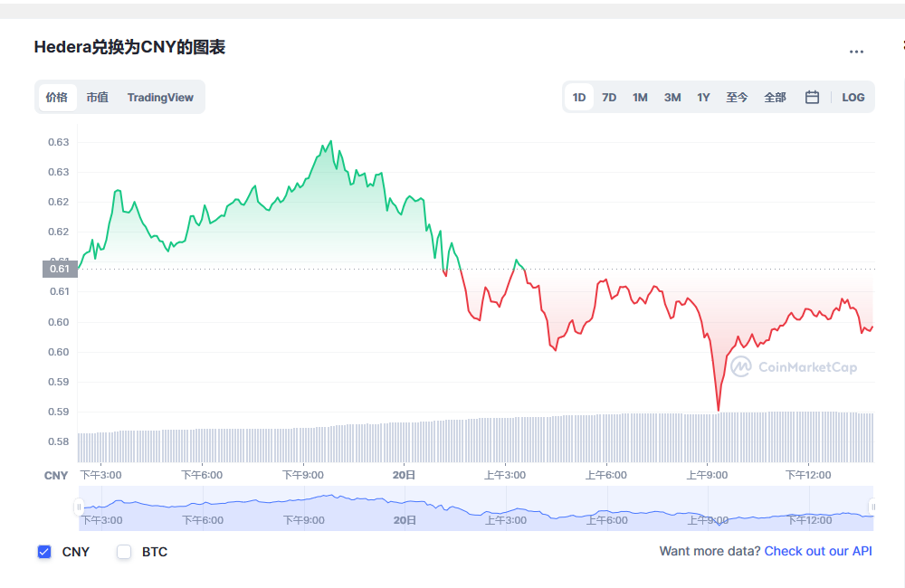Click the 20日 label on main x-axis
The image size is (905, 588).
click(x=404, y=475)
